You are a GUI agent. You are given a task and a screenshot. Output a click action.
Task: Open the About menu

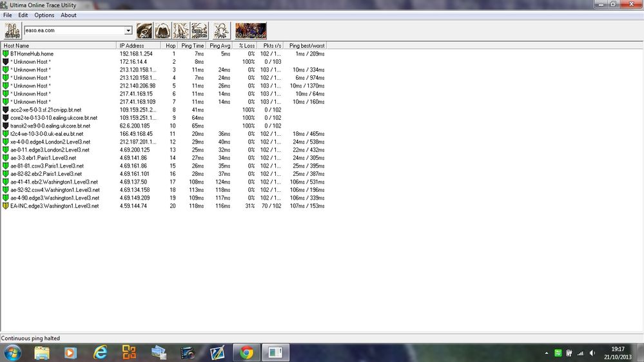(68, 15)
